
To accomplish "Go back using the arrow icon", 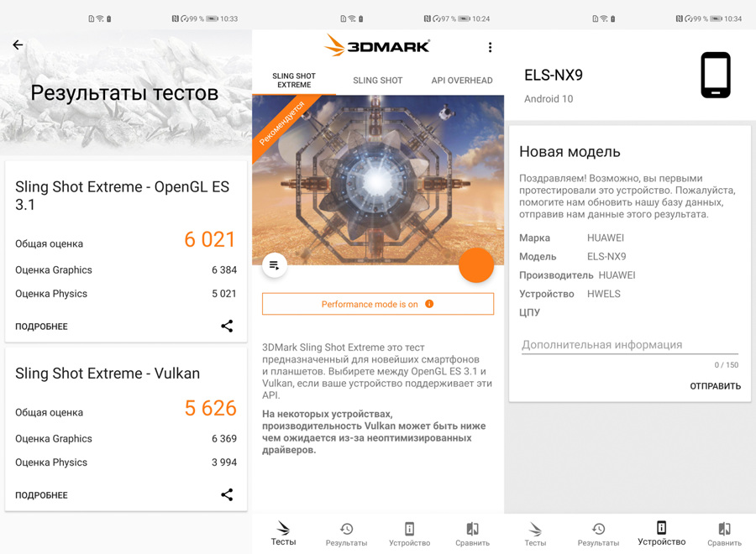I will point(18,44).
